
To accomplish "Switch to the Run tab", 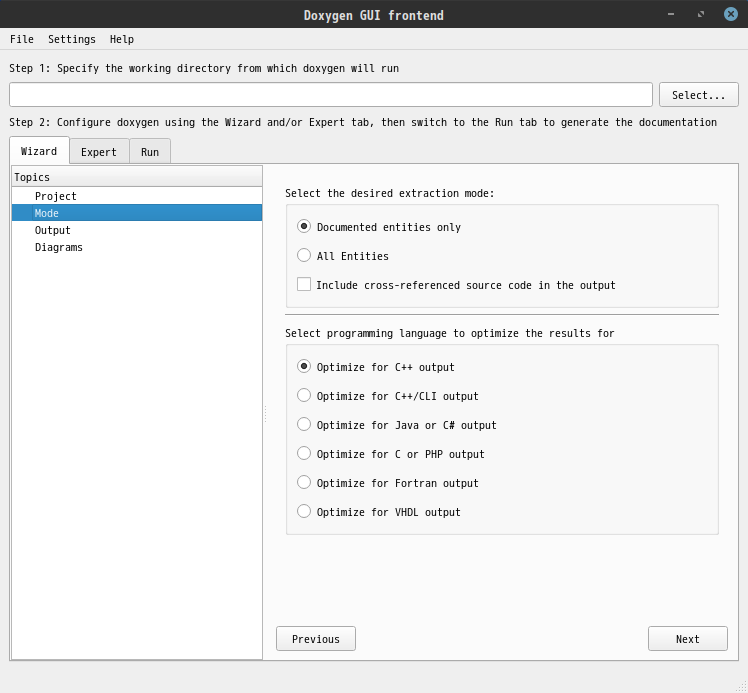I will click(x=150, y=152).
